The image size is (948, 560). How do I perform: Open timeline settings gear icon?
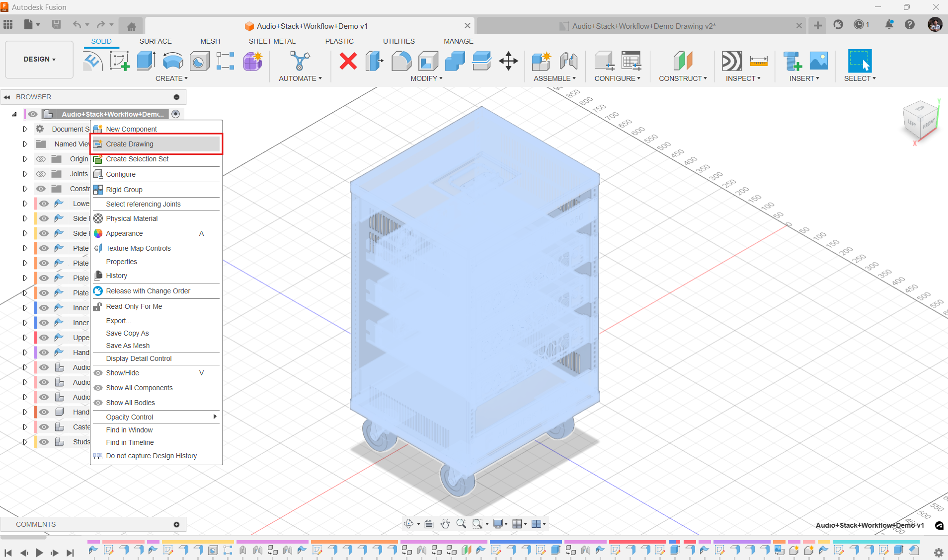point(939,553)
